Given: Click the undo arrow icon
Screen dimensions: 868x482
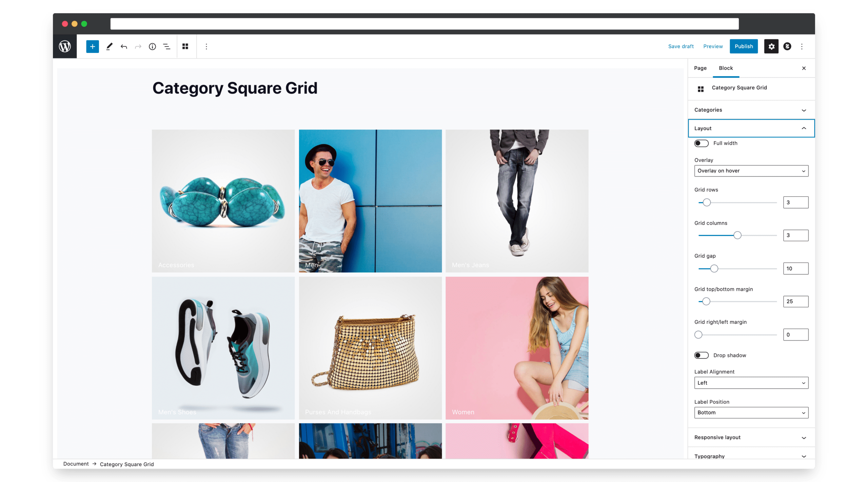Looking at the screenshot, I should pyautogui.click(x=124, y=46).
